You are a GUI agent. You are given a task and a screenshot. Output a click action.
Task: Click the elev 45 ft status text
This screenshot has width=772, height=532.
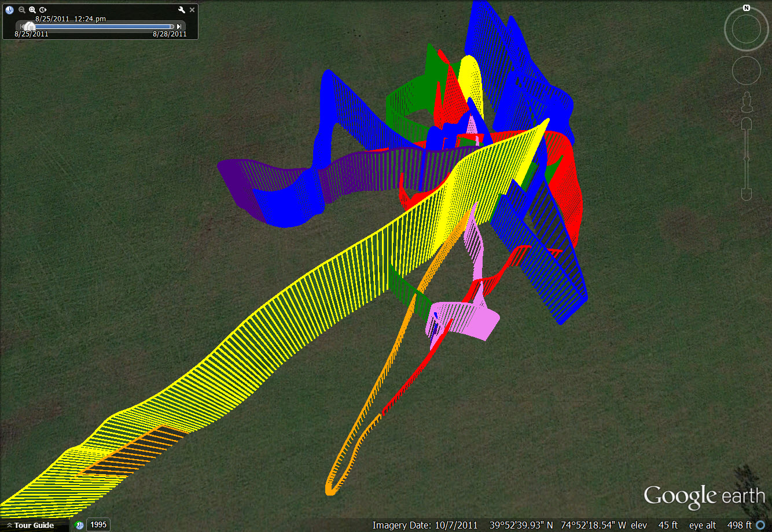654,525
